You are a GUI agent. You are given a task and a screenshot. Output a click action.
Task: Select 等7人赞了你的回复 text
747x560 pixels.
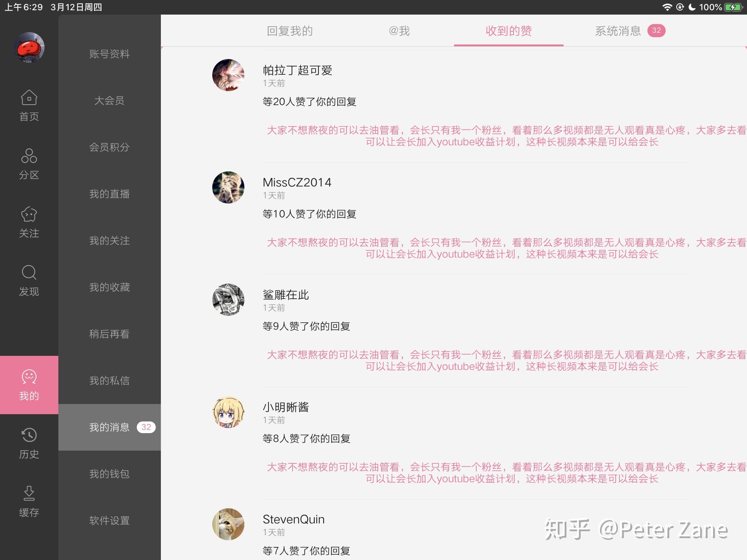pos(306,551)
